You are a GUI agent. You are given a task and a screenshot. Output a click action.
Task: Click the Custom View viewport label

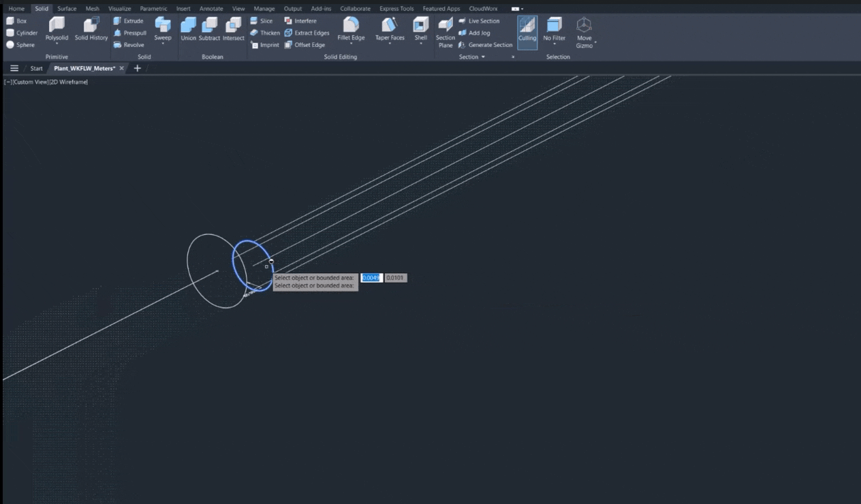(x=31, y=82)
